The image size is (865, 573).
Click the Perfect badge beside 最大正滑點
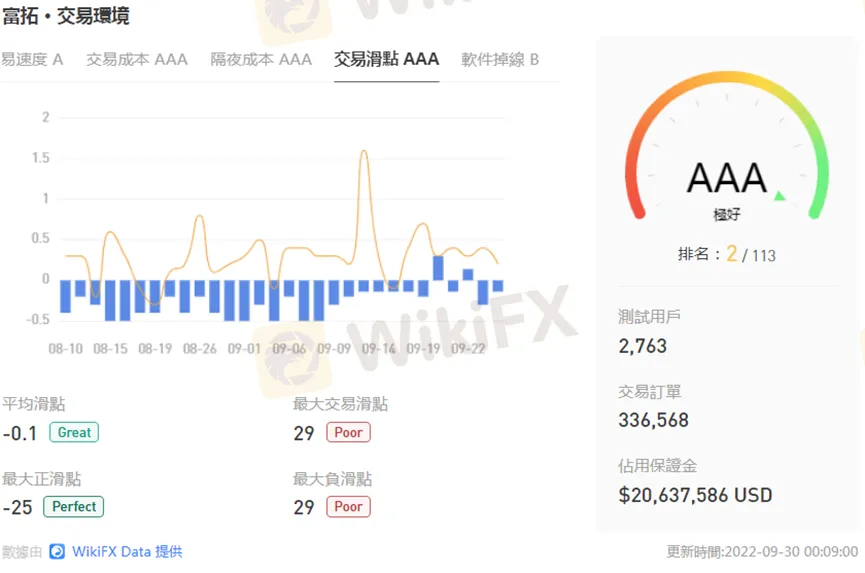pyautogui.click(x=73, y=507)
